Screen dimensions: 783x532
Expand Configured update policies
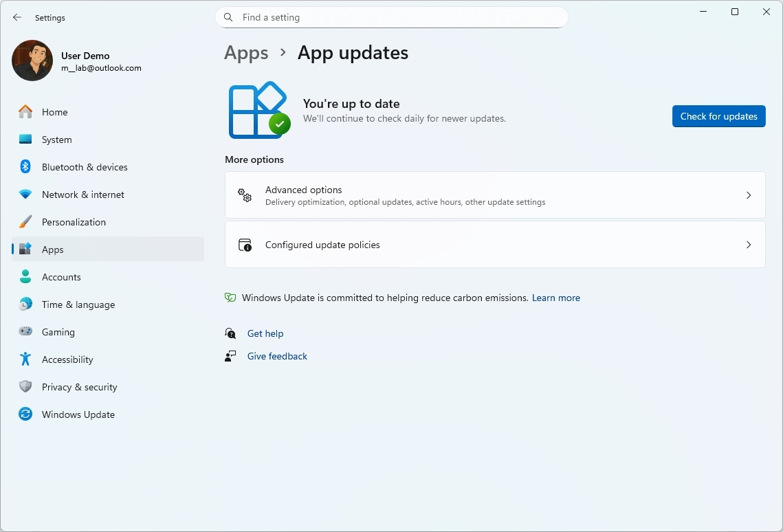[x=495, y=245]
